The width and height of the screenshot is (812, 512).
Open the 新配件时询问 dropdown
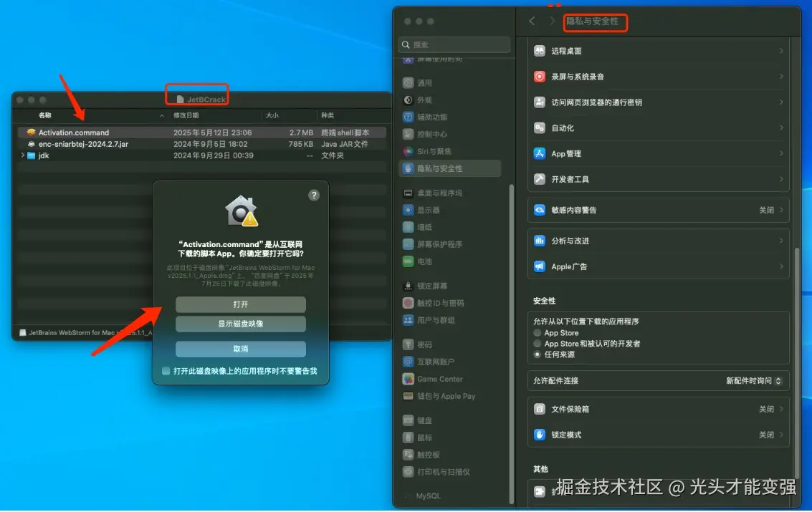click(x=753, y=380)
